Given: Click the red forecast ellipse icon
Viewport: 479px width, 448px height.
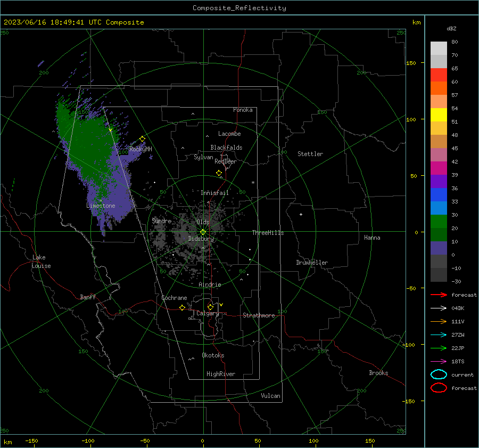Looking at the screenshot, I should (439, 388).
